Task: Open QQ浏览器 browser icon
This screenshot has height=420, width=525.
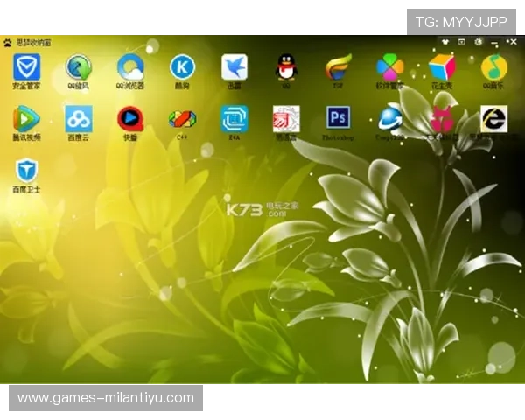Action: (130, 67)
